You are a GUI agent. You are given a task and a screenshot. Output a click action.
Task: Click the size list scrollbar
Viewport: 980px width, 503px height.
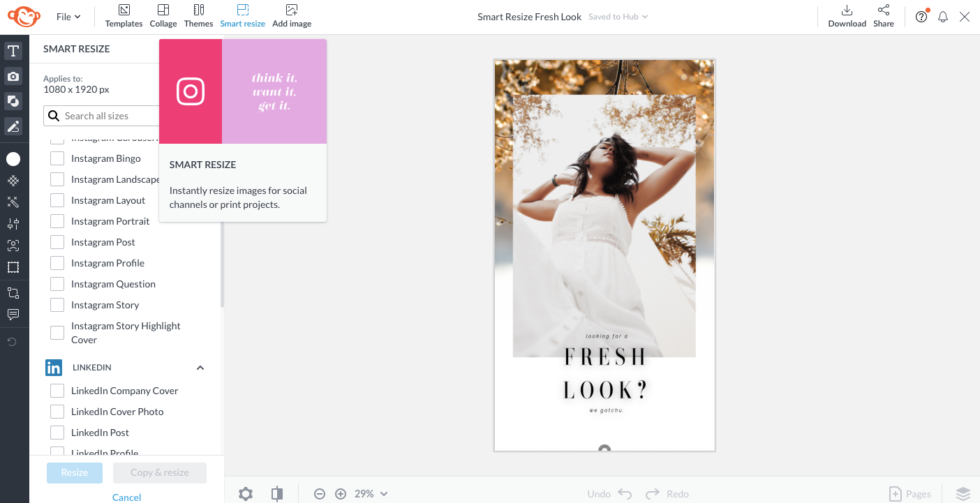tap(222, 263)
